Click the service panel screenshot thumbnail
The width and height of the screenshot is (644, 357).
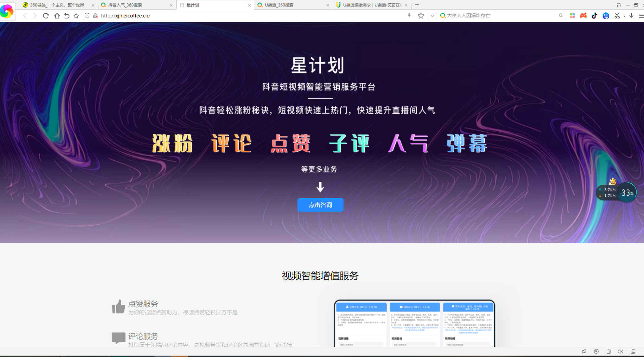[415, 323]
